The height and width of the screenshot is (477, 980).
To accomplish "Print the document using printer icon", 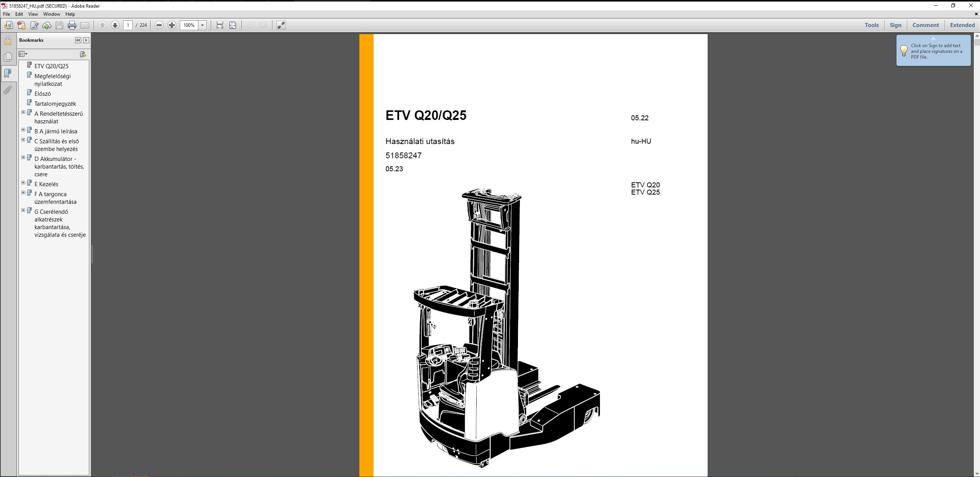I will (72, 25).
